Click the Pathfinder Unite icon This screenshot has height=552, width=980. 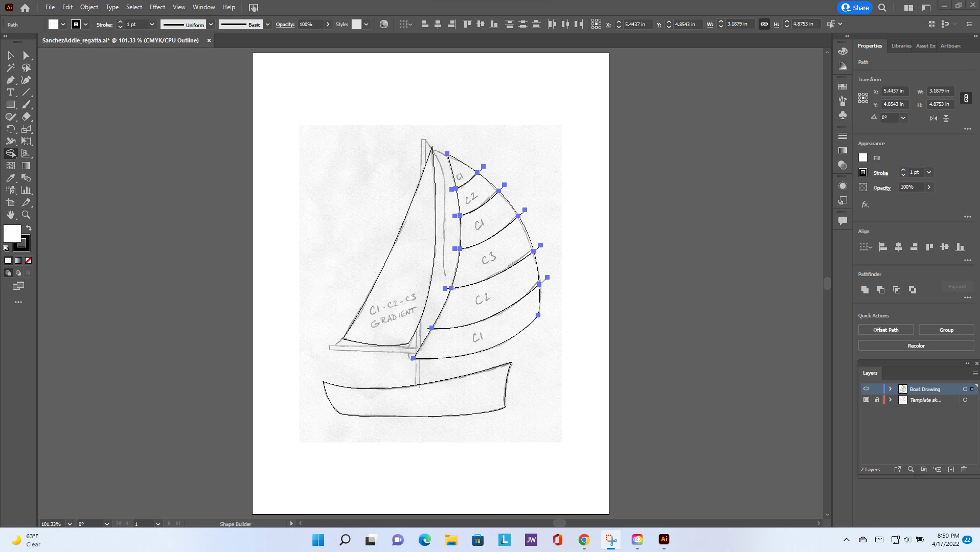pos(865,290)
